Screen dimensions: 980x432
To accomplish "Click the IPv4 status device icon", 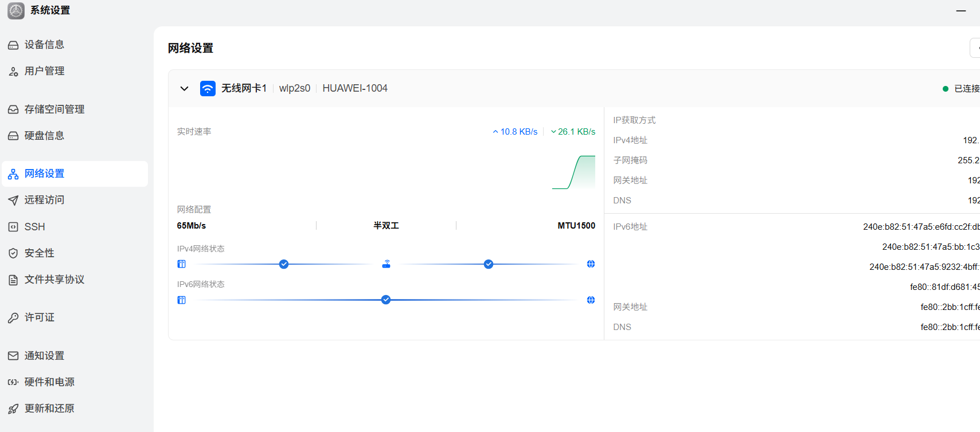I will click(182, 264).
